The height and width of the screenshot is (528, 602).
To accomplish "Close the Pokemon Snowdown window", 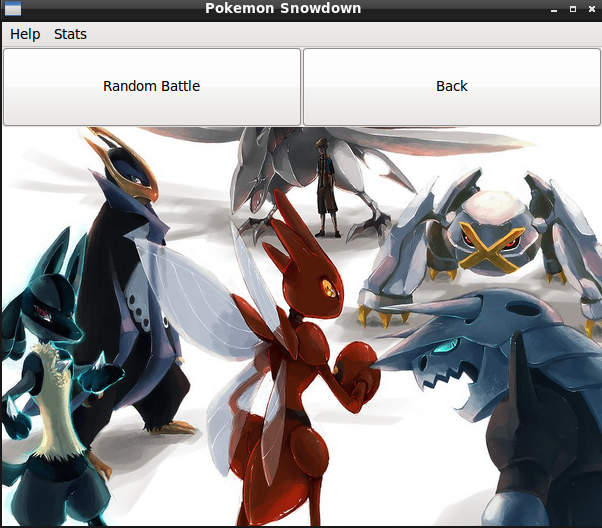I will (592, 9).
